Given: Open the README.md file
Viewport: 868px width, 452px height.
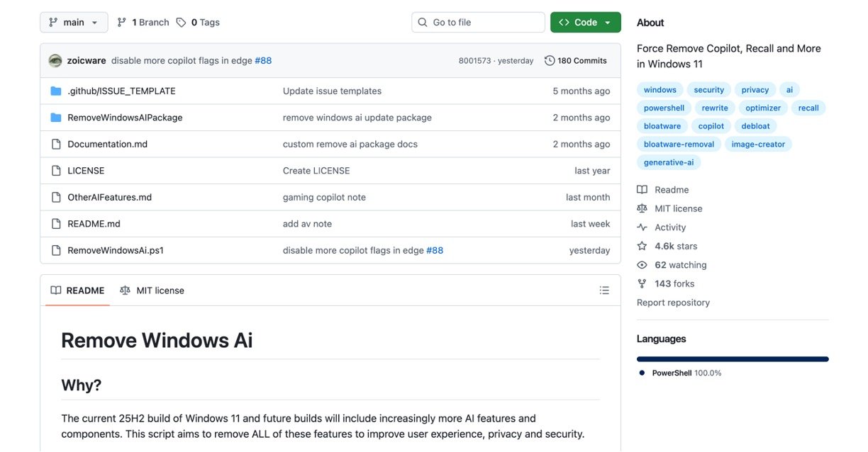Looking at the screenshot, I should (94, 224).
